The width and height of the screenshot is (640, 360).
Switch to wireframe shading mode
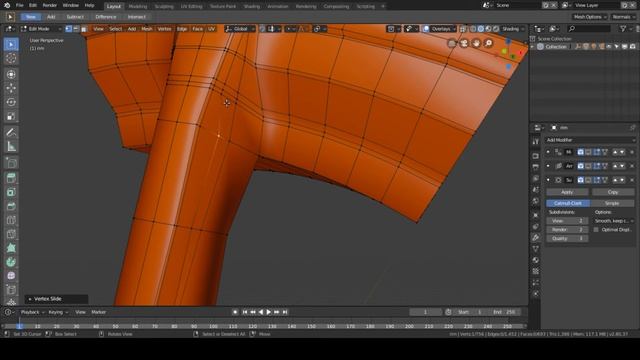473,29
